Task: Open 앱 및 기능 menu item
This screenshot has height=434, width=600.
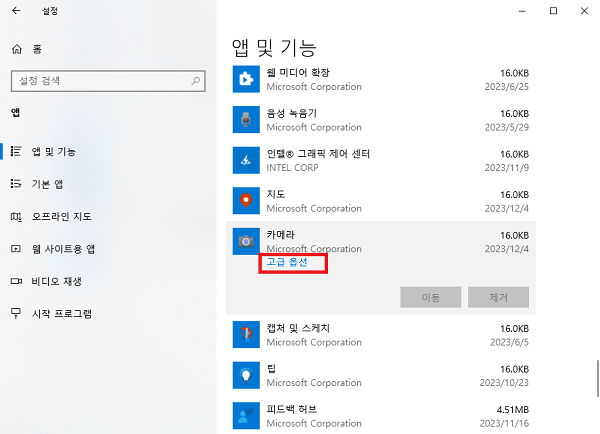Action: tap(54, 152)
